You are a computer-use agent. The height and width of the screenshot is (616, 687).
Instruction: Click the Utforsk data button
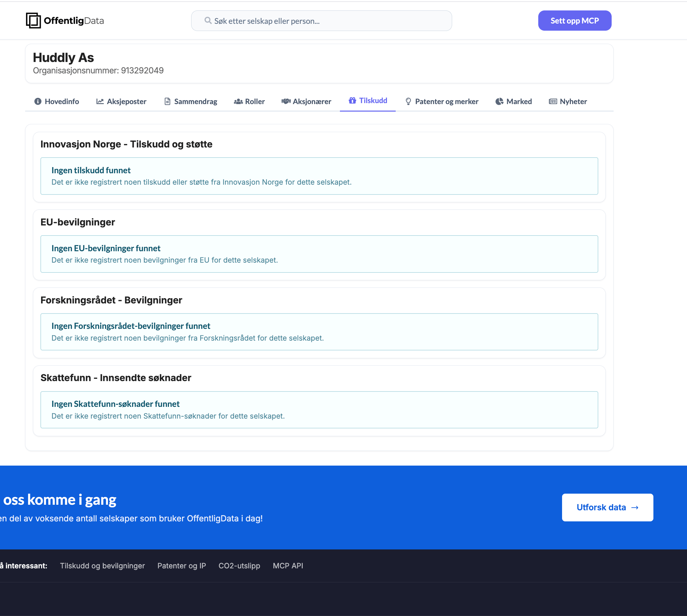607,507
